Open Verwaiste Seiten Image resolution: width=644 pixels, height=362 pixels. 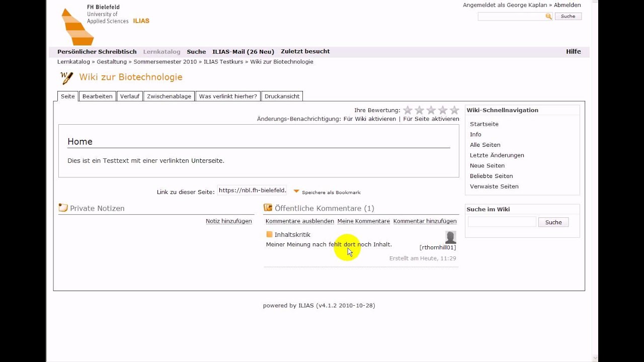point(494,187)
